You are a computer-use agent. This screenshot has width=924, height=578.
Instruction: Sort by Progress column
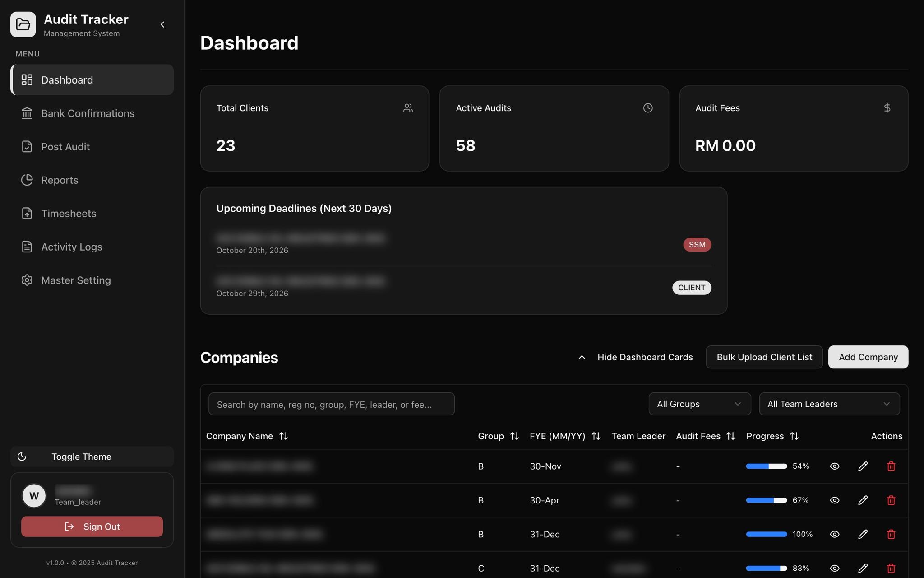(773, 436)
